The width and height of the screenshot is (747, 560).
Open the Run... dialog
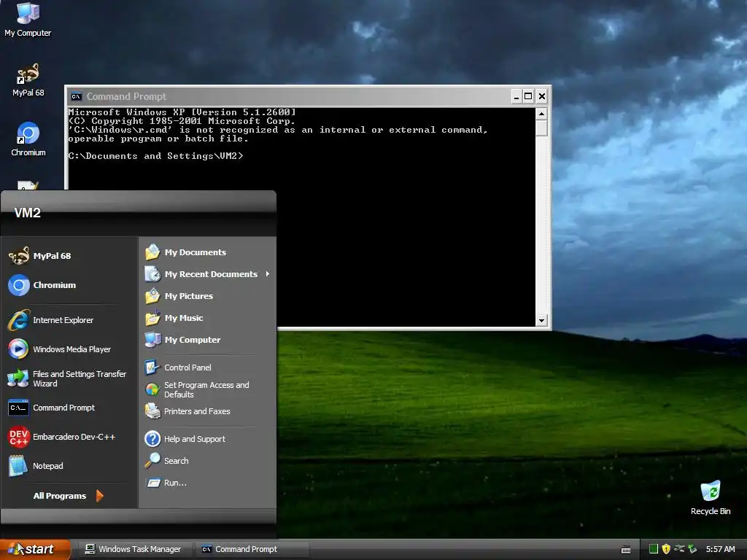pyautogui.click(x=207, y=483)
